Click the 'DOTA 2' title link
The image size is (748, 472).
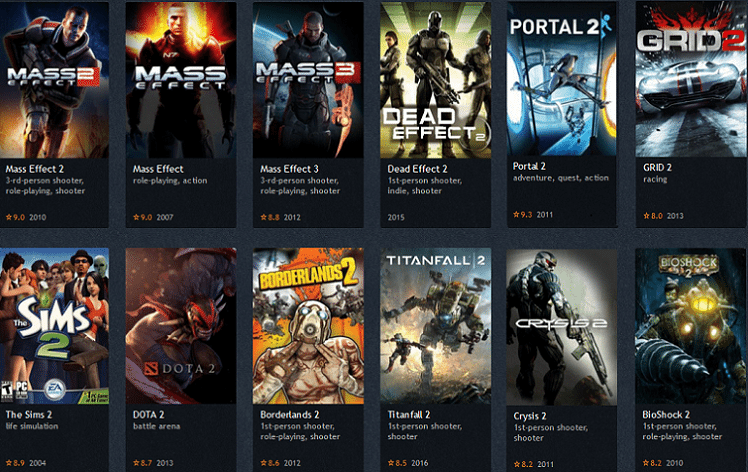[x=148, y=415]
